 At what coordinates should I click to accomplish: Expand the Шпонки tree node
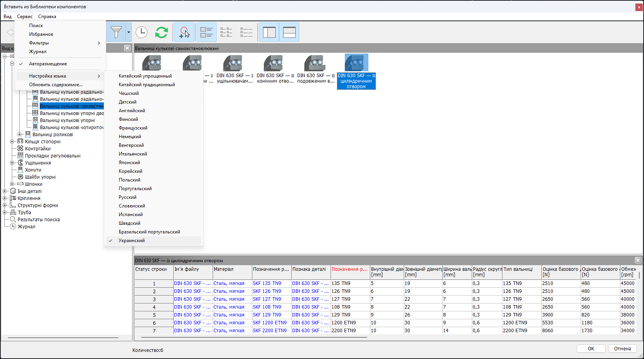coord(12,184)
